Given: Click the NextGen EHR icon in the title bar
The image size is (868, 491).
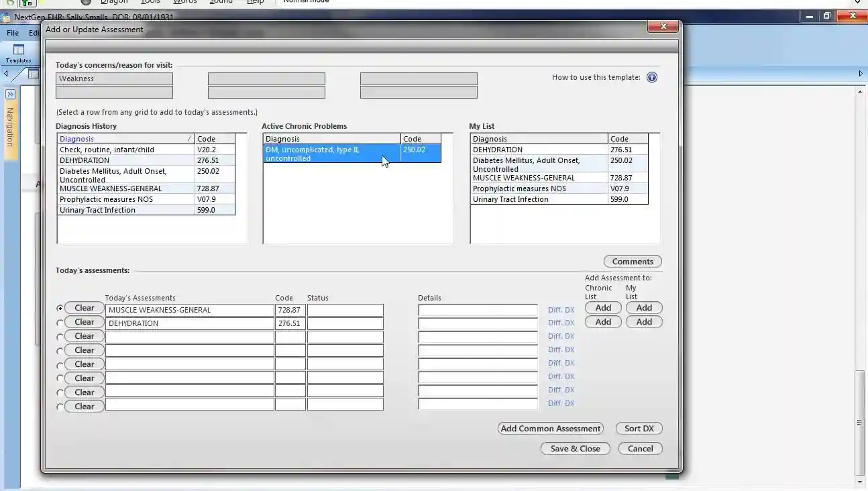Looking at the screenshot, I should [x=5, y=17].
